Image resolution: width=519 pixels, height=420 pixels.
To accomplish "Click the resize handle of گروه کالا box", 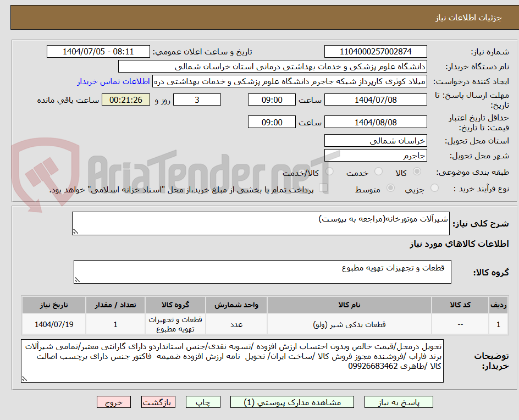I will pyautogui.click(x=77, y=280).
